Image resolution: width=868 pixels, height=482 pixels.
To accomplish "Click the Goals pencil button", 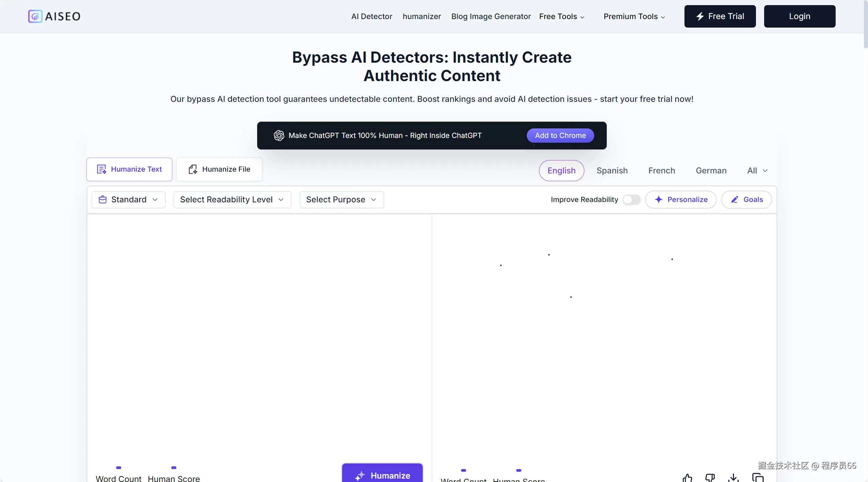I will coord(746,200).
